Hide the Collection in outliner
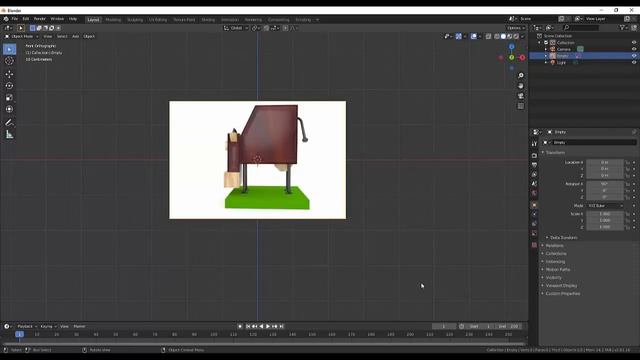This screenshot has height=360, width=640. [634, 42]
